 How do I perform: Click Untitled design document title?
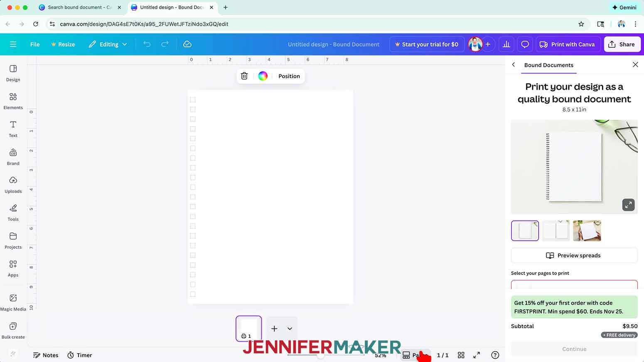coord(334,44)
